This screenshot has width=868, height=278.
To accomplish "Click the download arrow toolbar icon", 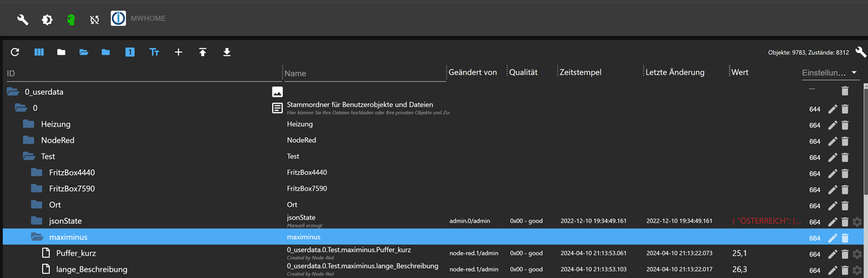I will 227,52.
